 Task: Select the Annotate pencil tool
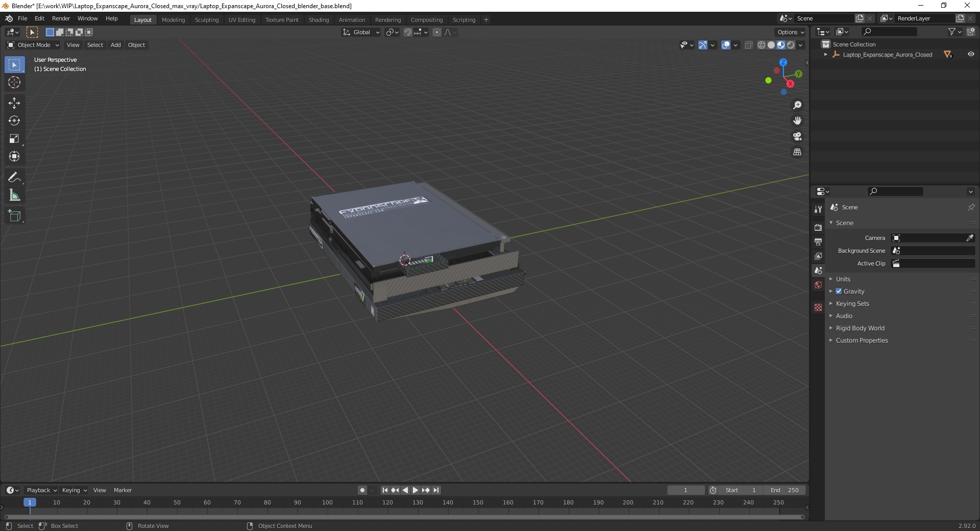point(14,178)
